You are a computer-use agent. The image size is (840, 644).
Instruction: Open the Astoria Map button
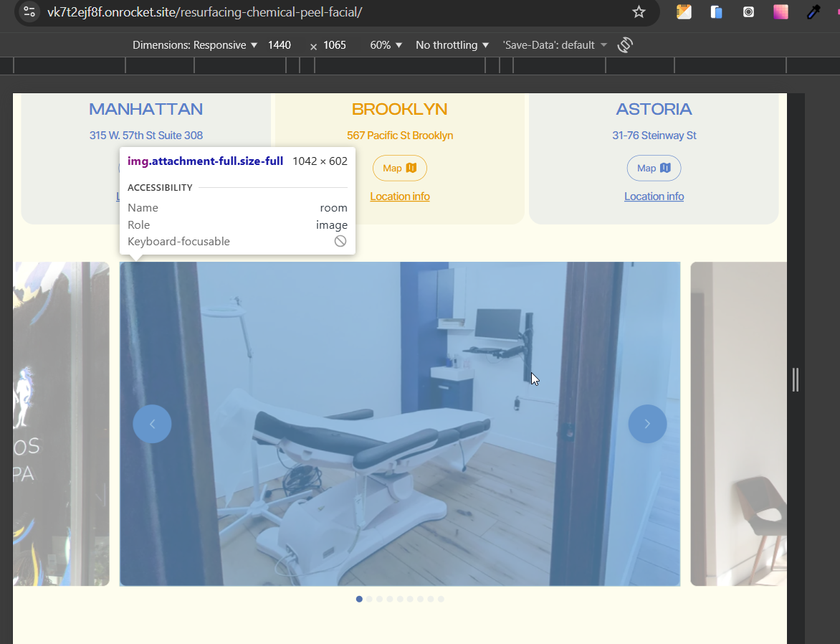pos(654,169)
